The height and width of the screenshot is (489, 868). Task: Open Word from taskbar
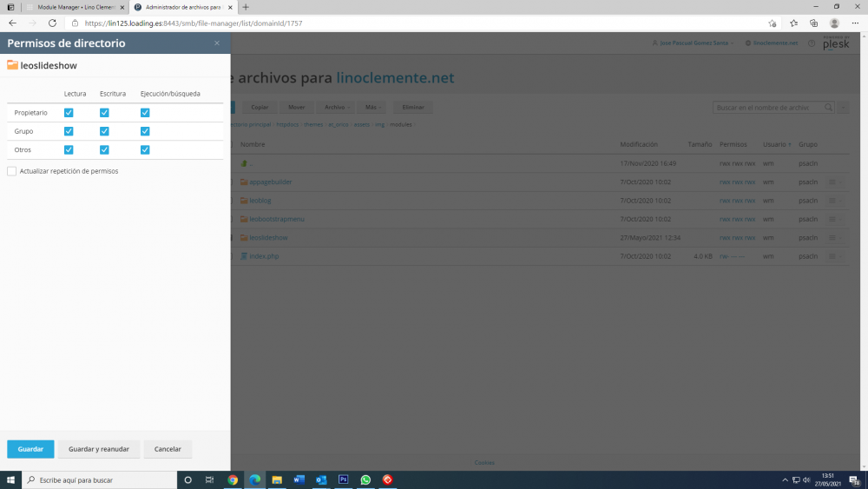coord(299,479)
